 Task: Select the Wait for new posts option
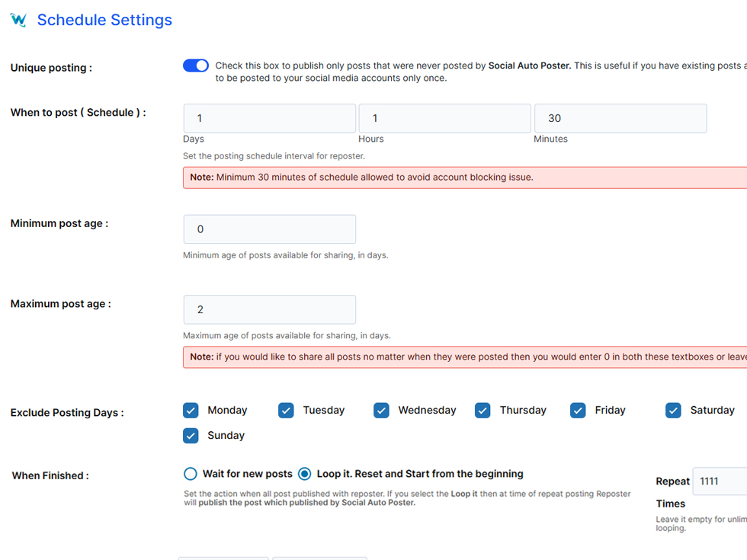pyautogui.click(x=191, y=474)
